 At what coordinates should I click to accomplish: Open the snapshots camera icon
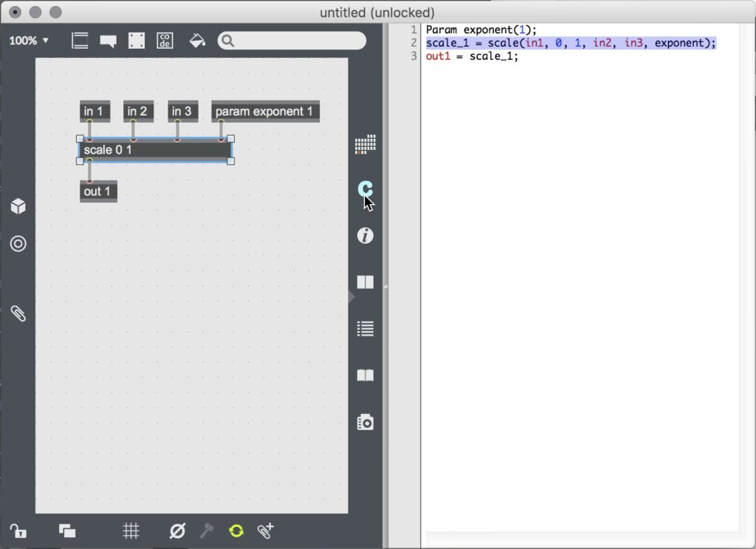[365, 422]
